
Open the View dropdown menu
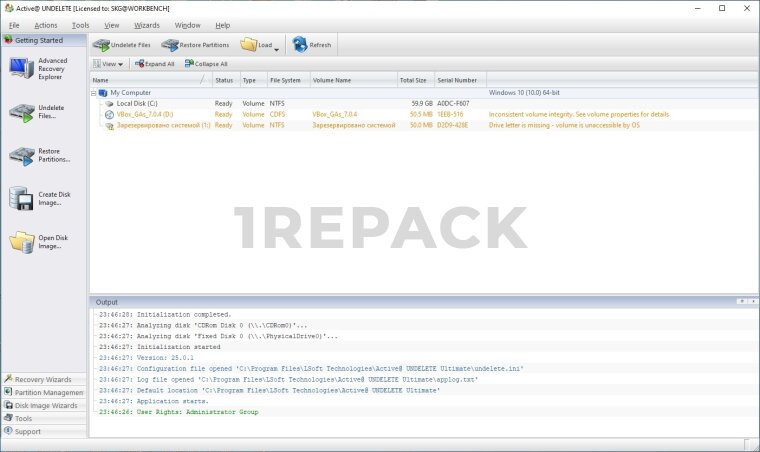coord(107,64)
